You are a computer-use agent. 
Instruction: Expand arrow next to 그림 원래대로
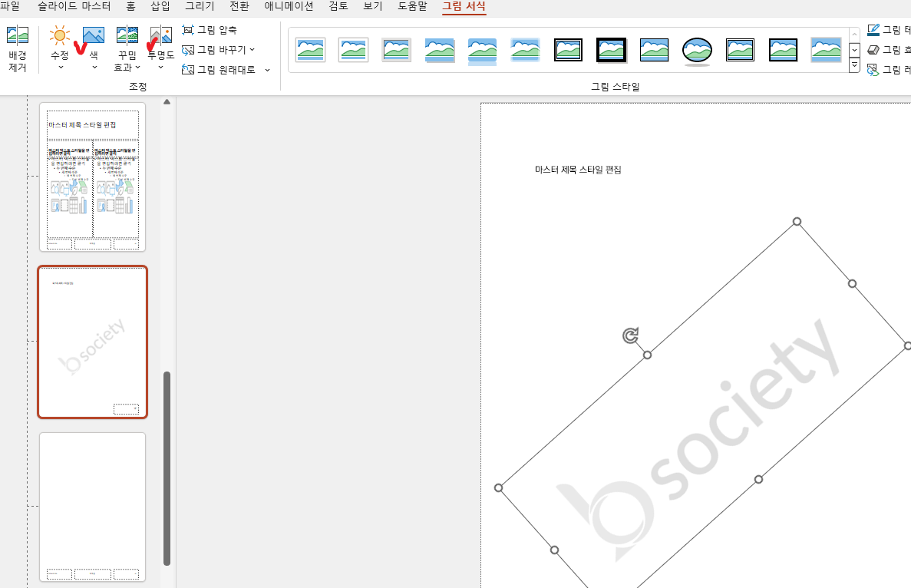pyautogui.click(x=267, y=71)
